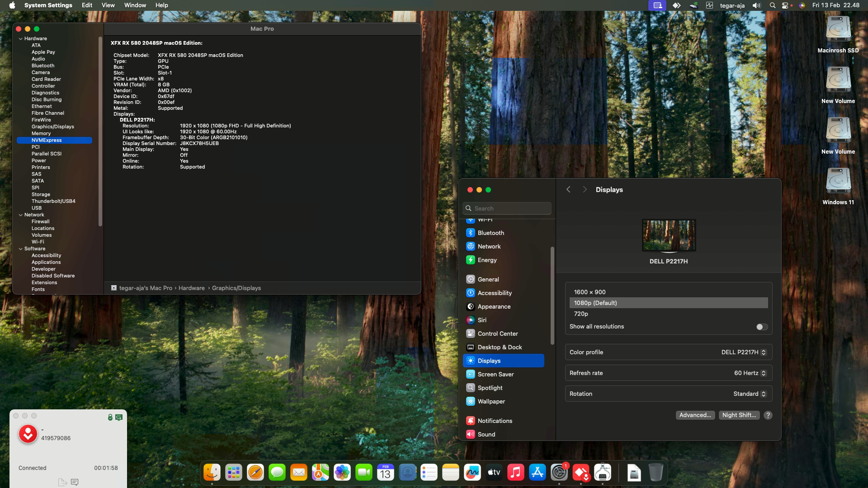Image resolution: width=868 pixels, height=488 pixels.
Task: Open the date and time in the menu bar
Action: click(836, 5)
